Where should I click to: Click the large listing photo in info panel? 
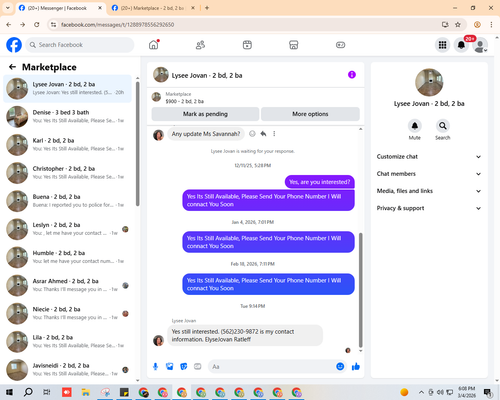429,82
